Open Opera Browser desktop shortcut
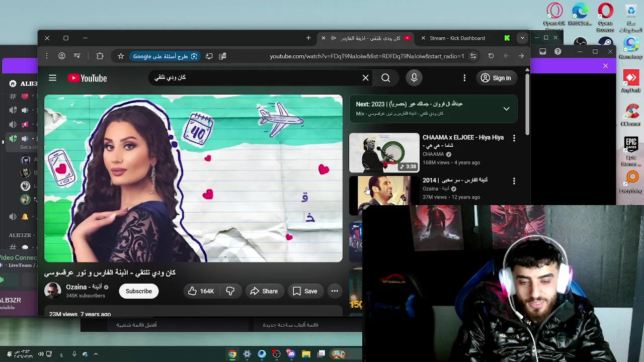Image resolution: width=644 pixels, height=362 pixels. 605,17
